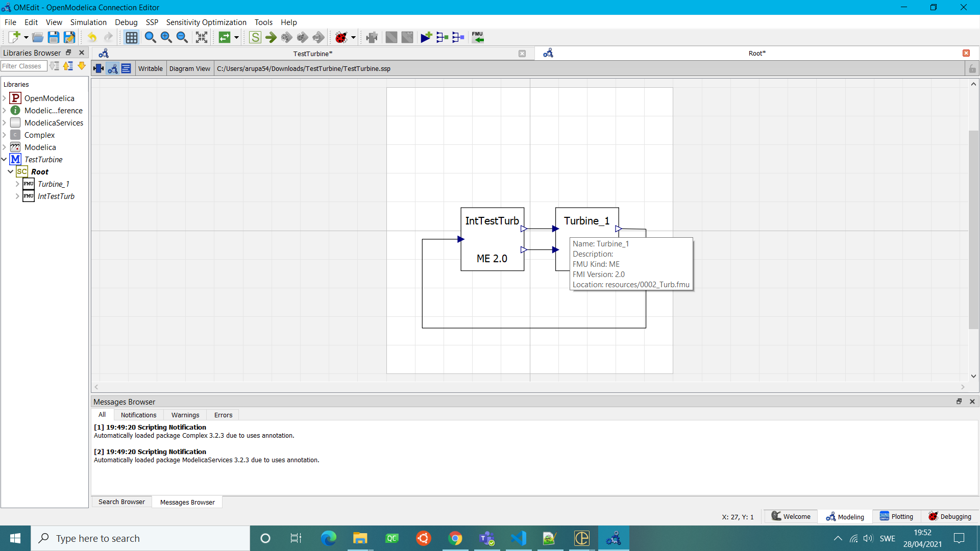
Task: Click the debugger ladybug icon
Action: (x=341, y=37)
